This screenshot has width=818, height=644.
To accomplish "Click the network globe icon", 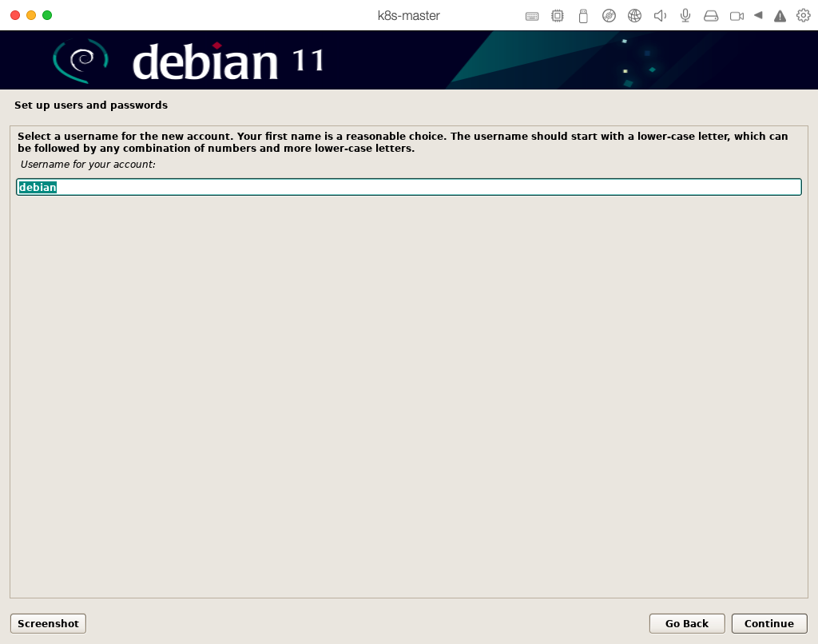I will coord(634,16).
